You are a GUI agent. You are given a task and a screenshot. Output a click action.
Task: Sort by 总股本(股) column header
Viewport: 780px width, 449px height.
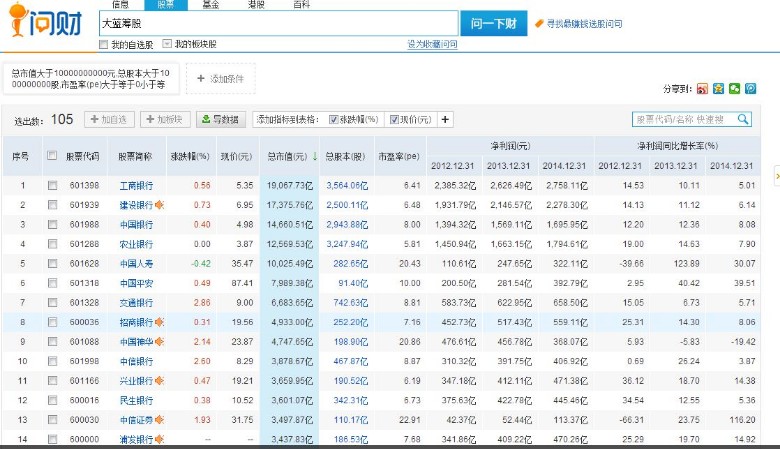346,156
